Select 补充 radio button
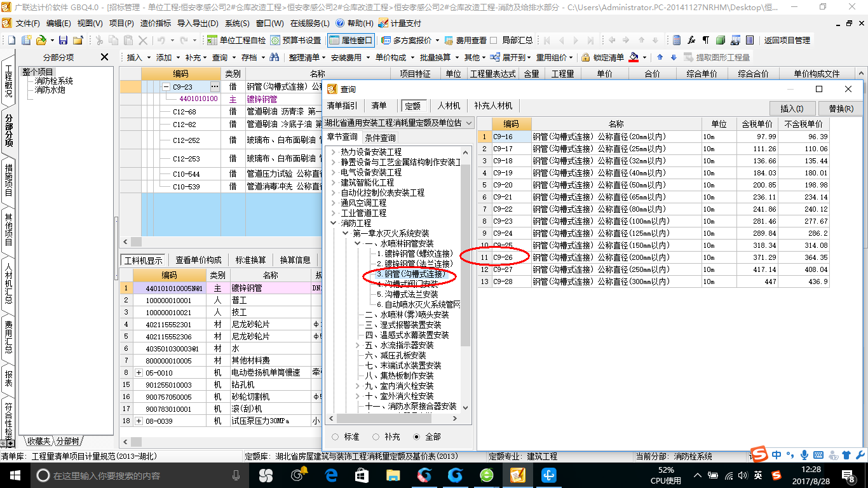Image resolution: width=868 pixels, height=488 pixels. click(x=376, y=437)
